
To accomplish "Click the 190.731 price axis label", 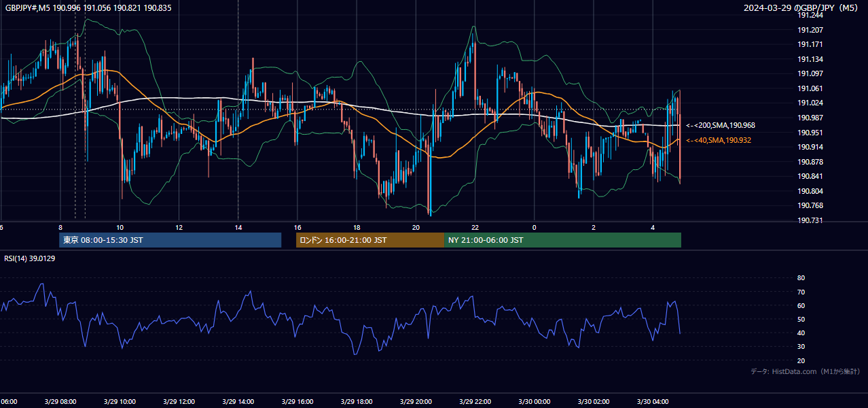I will point(810,220).
